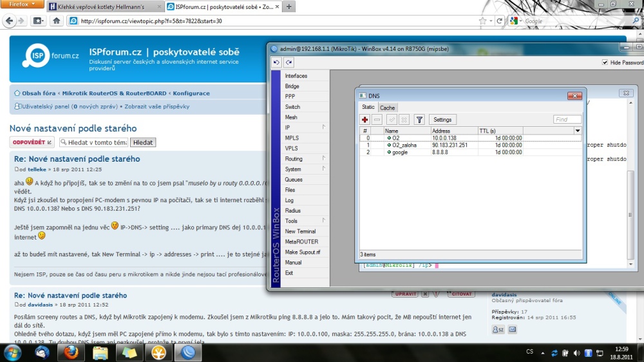Image resolution: width=644 pixels, height=362 pixels.
Task: Click the volume icon in system tray
Action: 576,353
